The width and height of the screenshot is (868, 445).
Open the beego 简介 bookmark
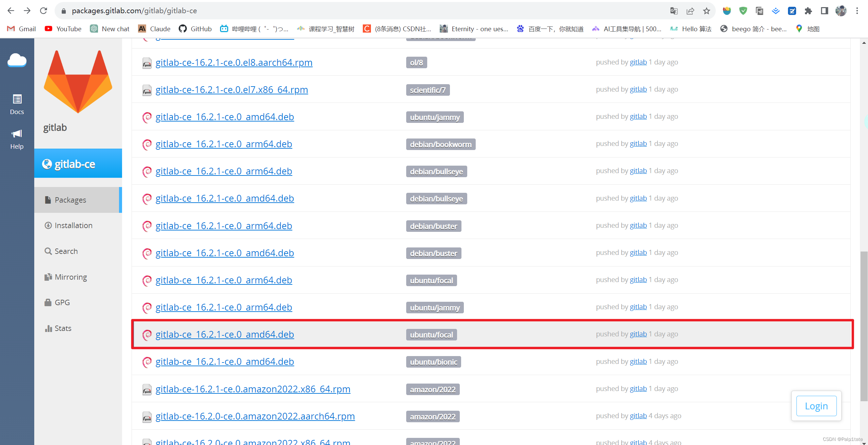[x=753, y=29]
